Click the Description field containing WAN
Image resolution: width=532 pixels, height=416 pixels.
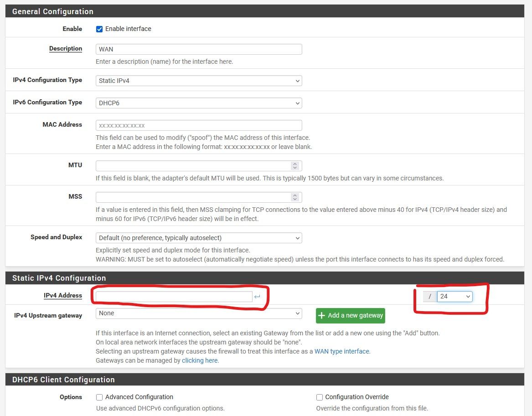pyautogui.click(x=199, y=49)
